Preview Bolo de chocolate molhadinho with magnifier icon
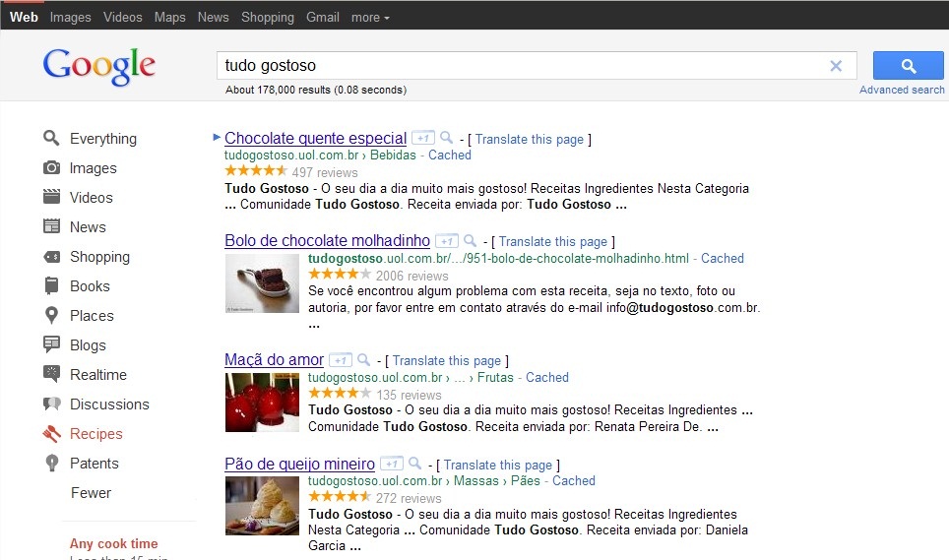 [471, 240]
